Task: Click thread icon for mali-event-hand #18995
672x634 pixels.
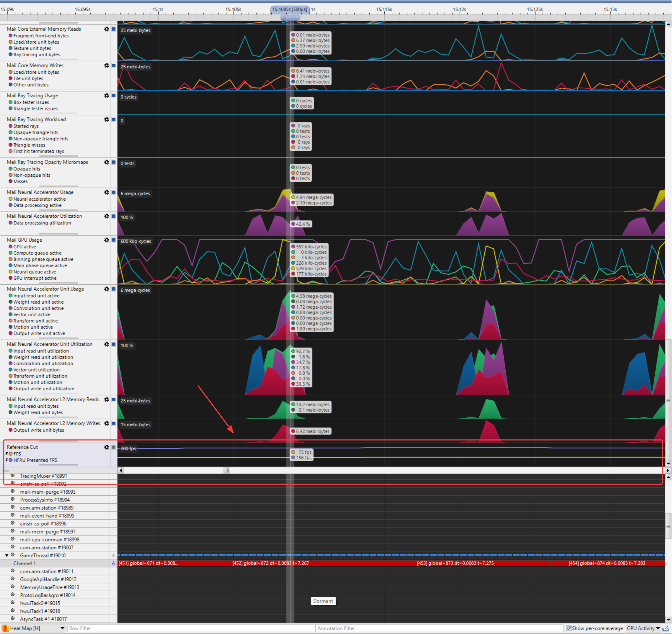Action: (13, 515)
